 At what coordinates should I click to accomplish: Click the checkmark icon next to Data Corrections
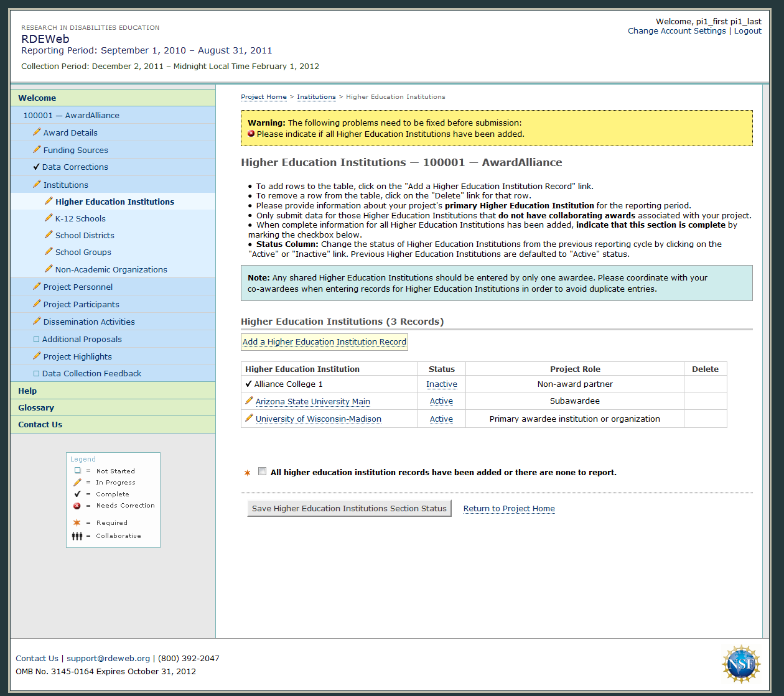(36, 167)
